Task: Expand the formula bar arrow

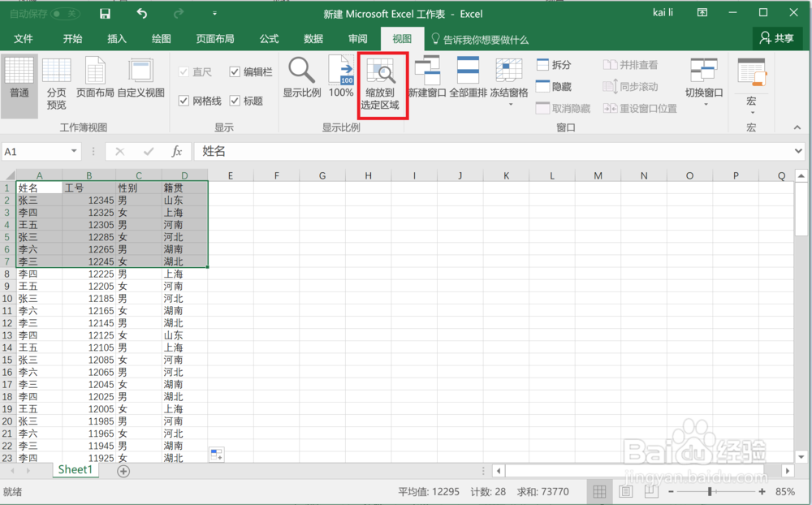Action: (x=798, y=151)
